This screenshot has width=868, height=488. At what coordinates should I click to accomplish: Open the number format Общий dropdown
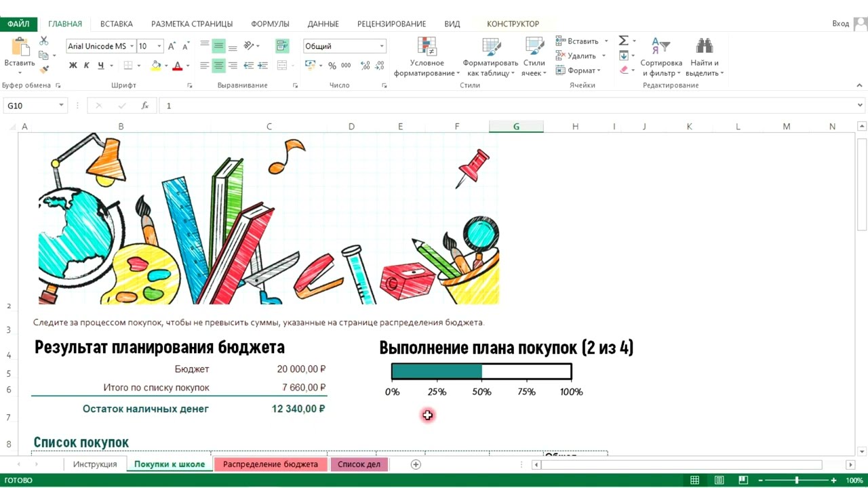click(382, 46)
